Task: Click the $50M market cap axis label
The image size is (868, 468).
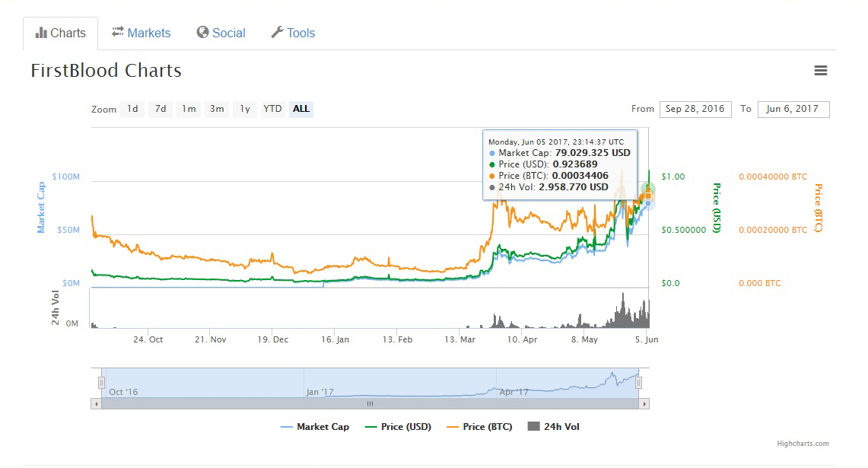Action: tap(68, 230)
